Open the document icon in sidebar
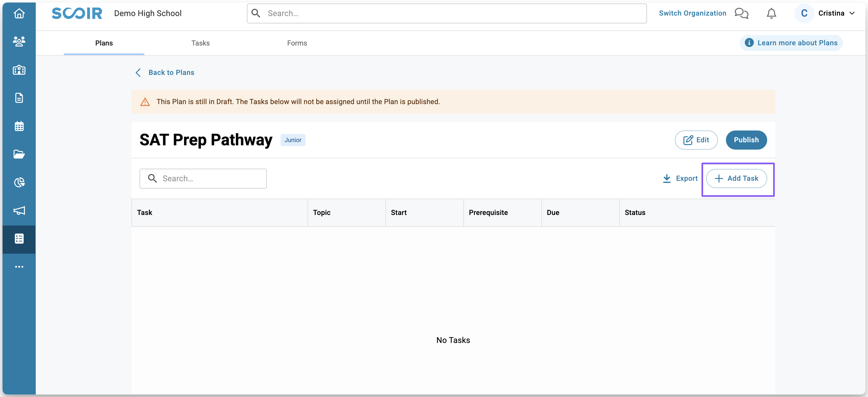Image resolution: width=868 pixels, height=397 pixels. (x=19, y=98)
